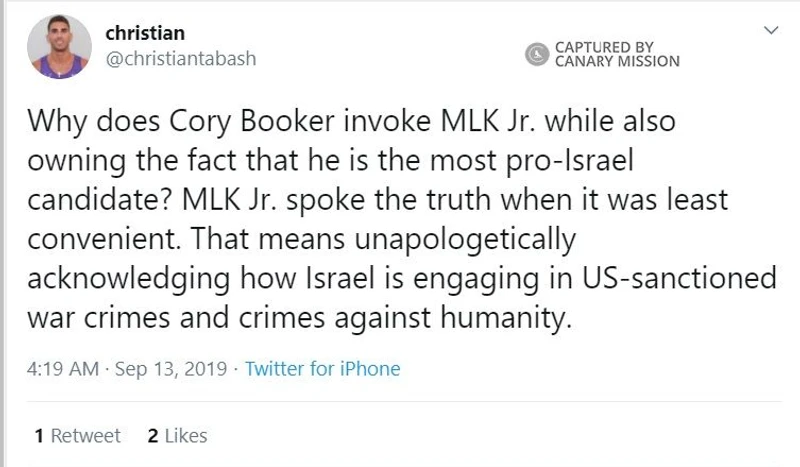
Task: Click the retweet count number 1
Action: click(39, 436)
